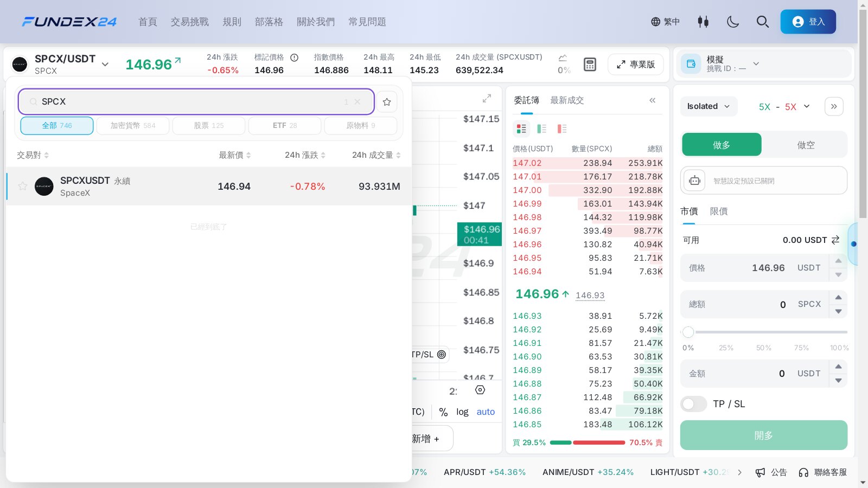
Task: Click the position size slider handle
Action: [x=688, y=332]
